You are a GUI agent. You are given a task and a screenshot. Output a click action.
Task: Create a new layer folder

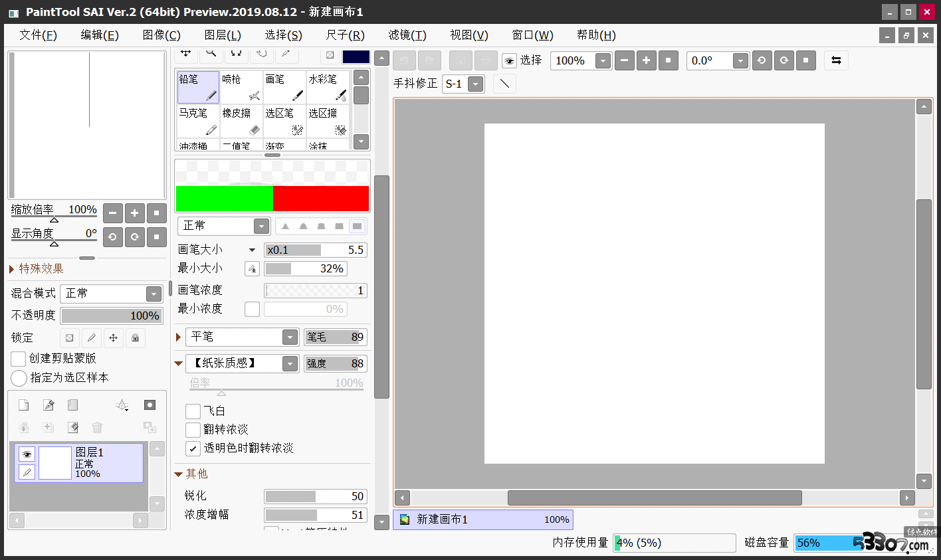(x=73, y=405)
